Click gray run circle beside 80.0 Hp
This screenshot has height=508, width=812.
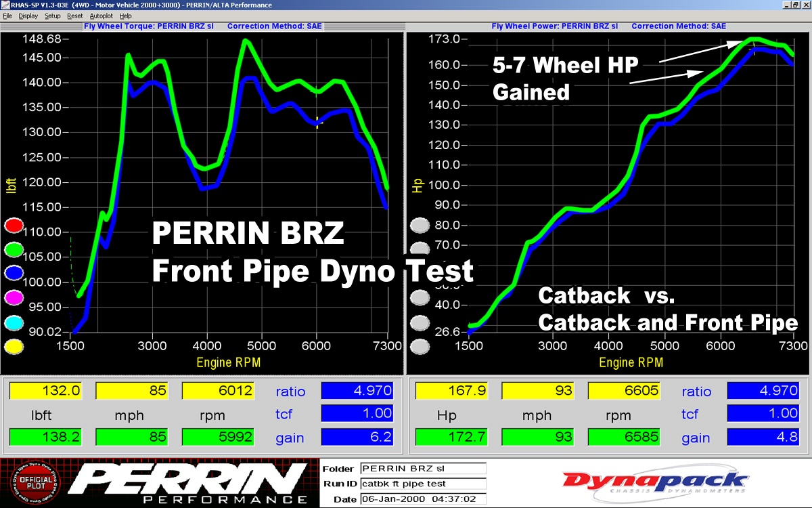point(420,225)
